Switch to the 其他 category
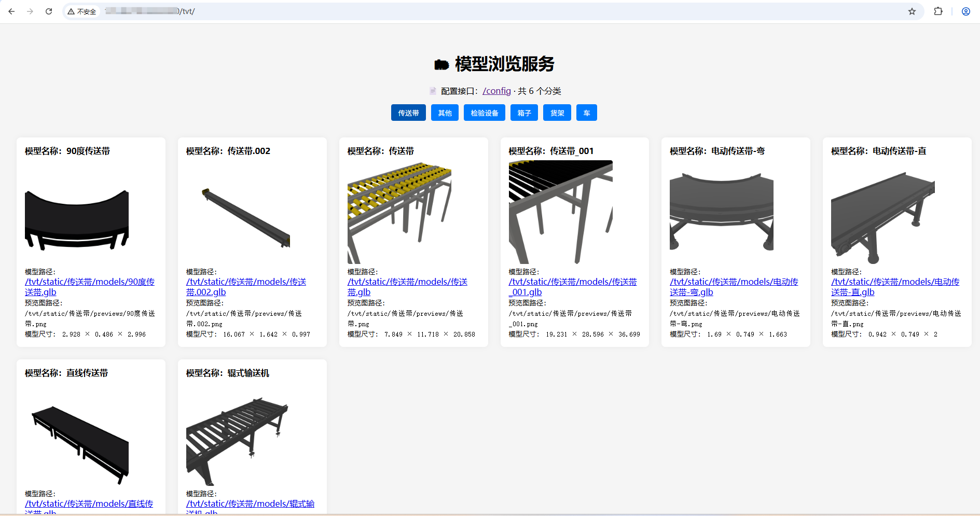Viewport: 980px width, 516px height. tap(445, 113)
